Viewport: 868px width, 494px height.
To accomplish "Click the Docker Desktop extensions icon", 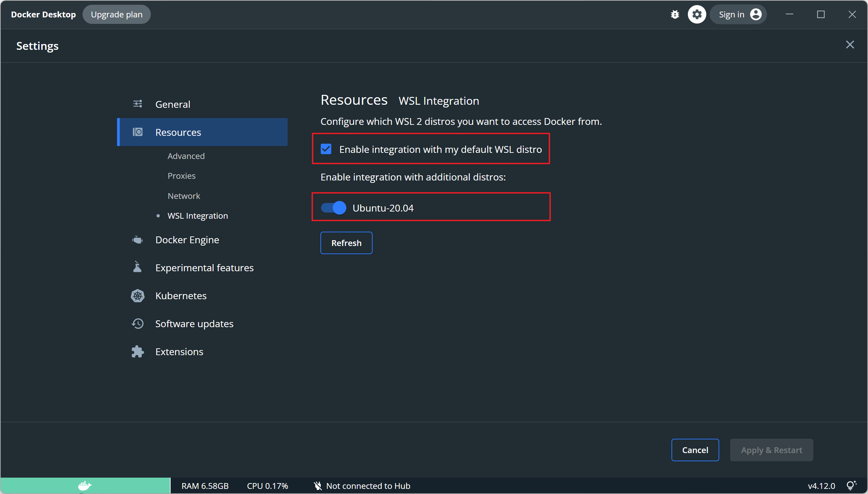I will pos(136,352).
